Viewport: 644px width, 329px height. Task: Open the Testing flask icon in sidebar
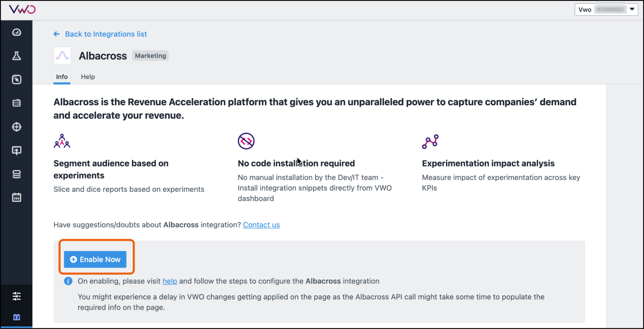click(17, 56)
